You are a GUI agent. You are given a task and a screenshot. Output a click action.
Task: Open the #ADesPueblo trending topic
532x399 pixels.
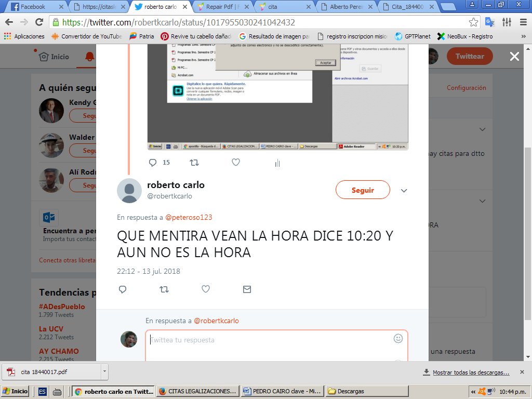pyautogui.click(x=62, y=307)
